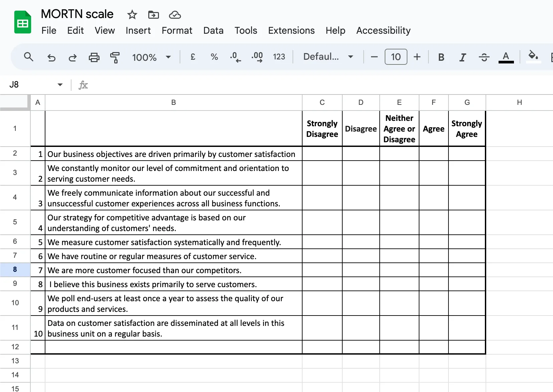The width and height of the screenshot is (553, 392).
Task: Format as percent button
Action: (x=214, y=57)
